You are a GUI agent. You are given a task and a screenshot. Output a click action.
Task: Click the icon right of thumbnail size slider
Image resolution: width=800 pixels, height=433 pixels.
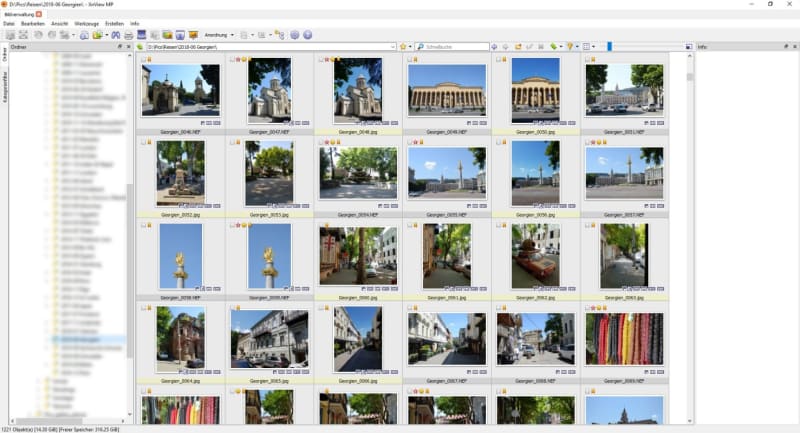689,47
